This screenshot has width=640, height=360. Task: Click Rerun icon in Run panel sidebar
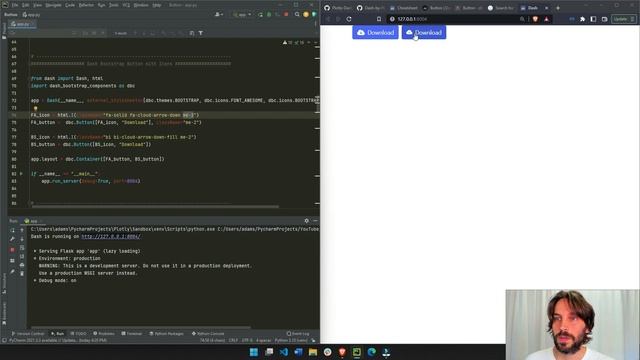pyautogui.click(x=12, y=230)
